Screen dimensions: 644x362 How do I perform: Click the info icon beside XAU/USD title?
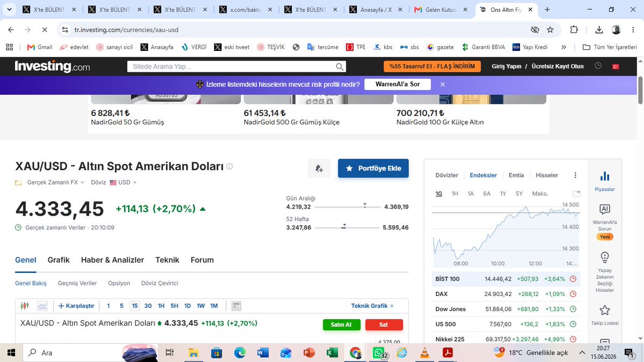point(230,167)
